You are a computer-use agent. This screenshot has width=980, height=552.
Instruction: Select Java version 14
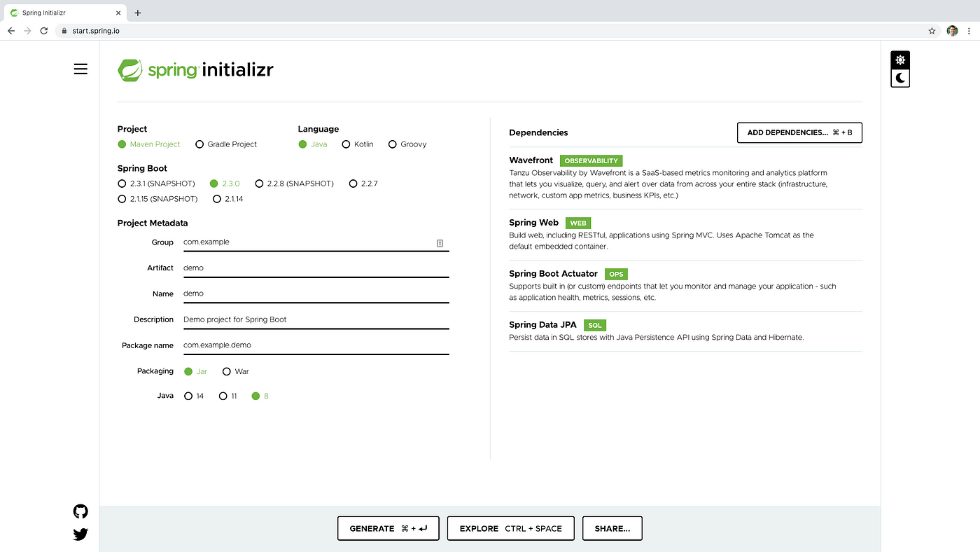pos(194,396)
